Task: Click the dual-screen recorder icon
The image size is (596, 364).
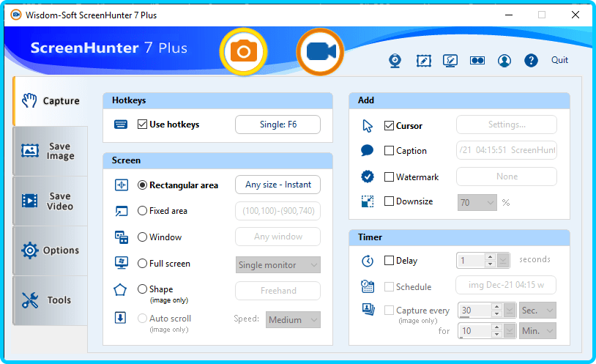Action: pyautogui.click(x=477, y=61)
